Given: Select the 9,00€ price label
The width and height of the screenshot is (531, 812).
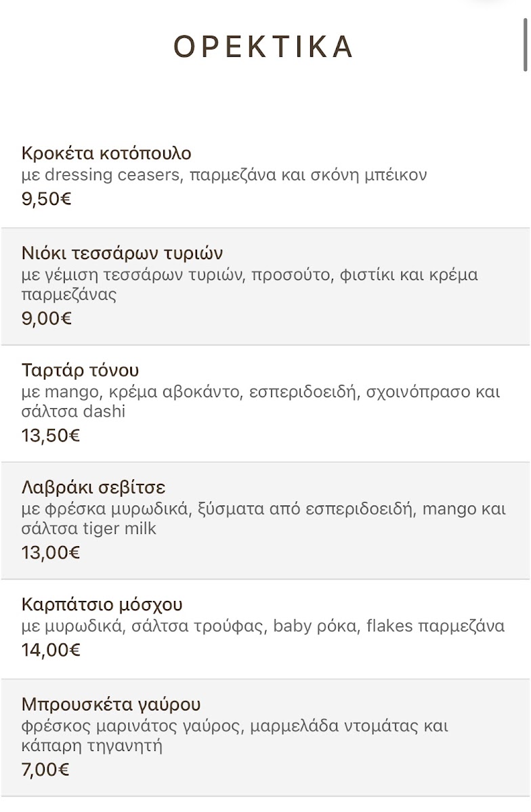Looking at the screenshot, I should coord(47,318).
